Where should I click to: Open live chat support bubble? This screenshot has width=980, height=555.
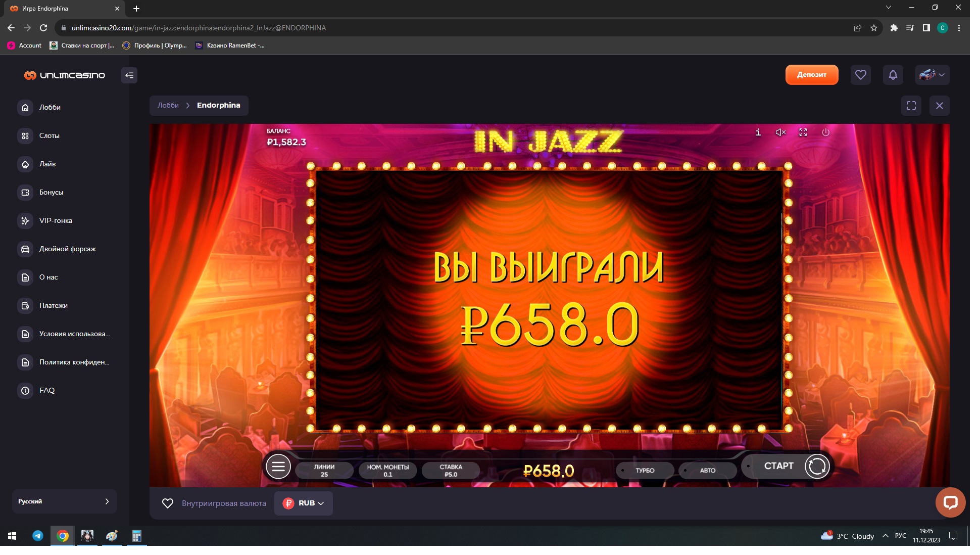click(950, 502)
